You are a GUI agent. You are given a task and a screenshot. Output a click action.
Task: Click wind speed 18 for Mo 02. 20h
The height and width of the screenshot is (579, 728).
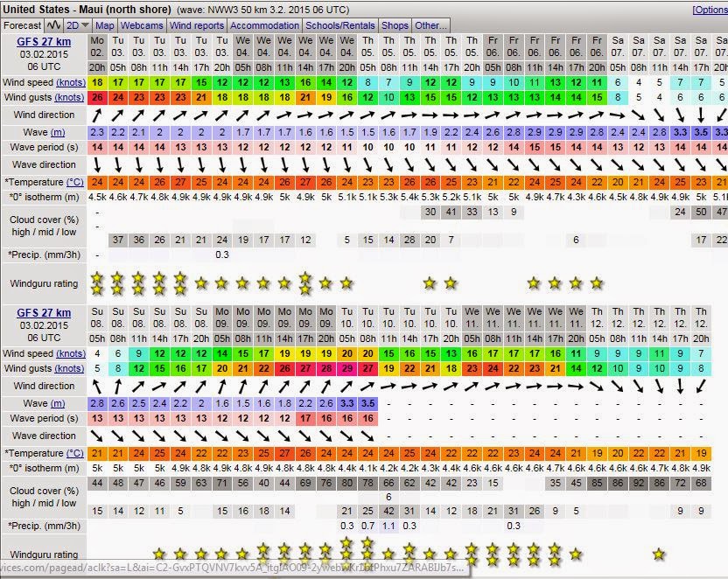[97, 82]
